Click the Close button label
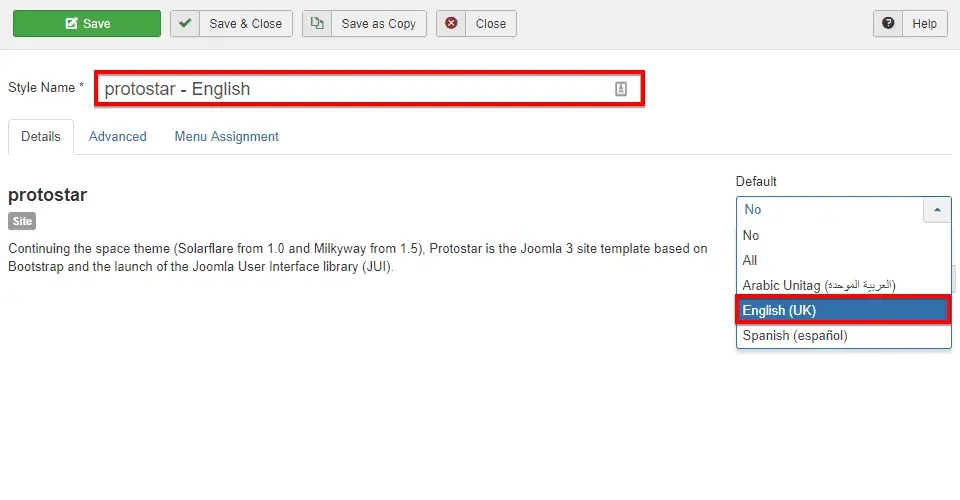 (490, 23)
